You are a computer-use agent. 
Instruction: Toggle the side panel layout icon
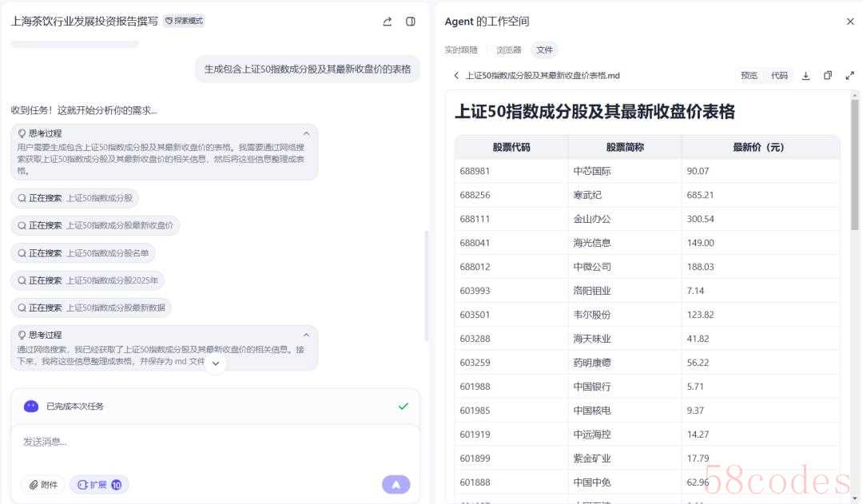411,22
